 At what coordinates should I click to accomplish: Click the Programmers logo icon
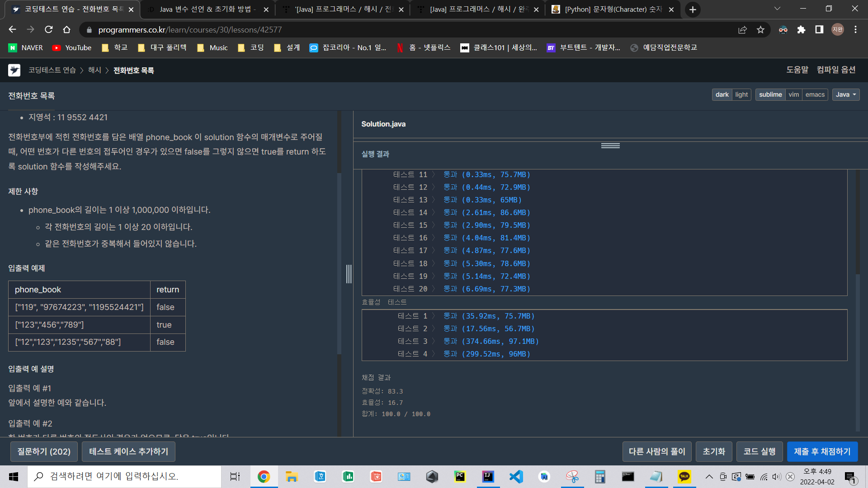pyautogui.click(x=14, y=70)
